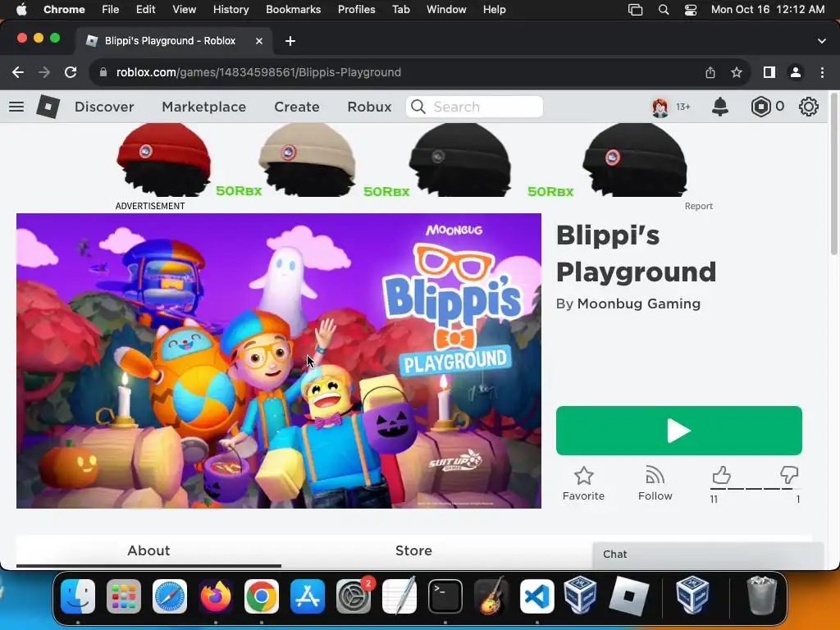Image resolution: width=840 pixels, height=630 pixels.
Task: Toggle Chrome side panel icon
Action: 769,72
